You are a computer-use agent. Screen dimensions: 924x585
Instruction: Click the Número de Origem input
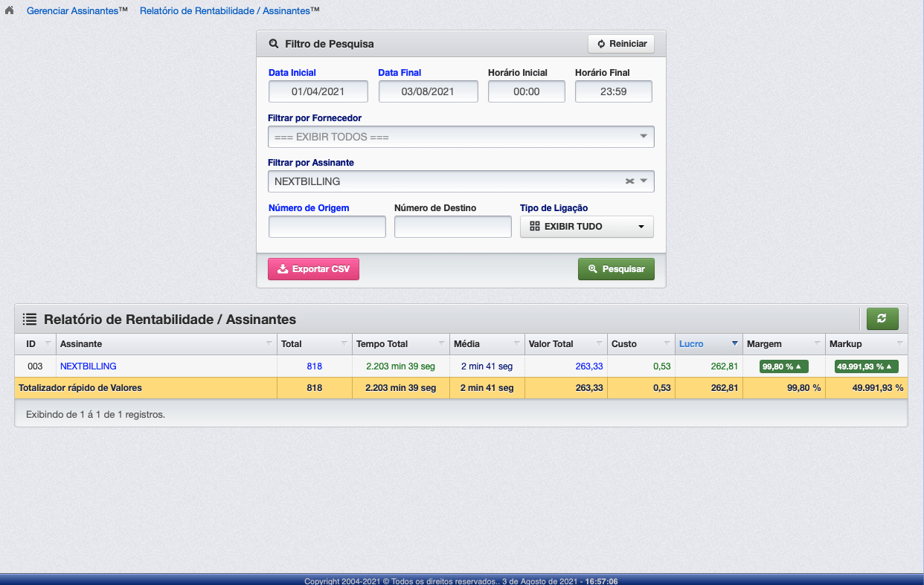(x=327, y=227)
